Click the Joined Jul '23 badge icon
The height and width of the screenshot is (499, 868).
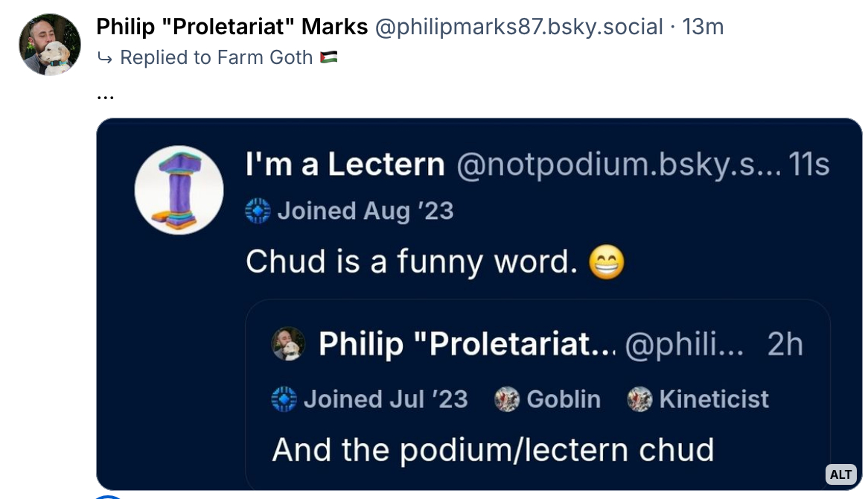point(284,399)
